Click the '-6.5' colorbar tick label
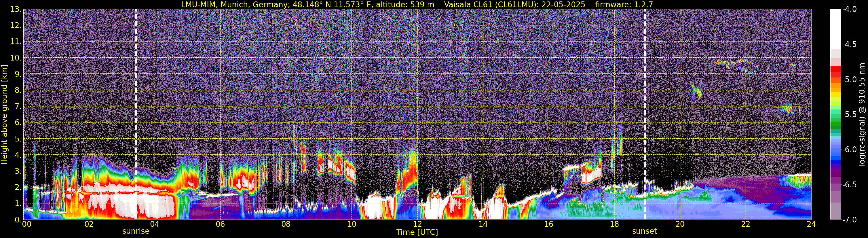The height and width of the screenshot is (238, 868). click(x=850, y=185)
